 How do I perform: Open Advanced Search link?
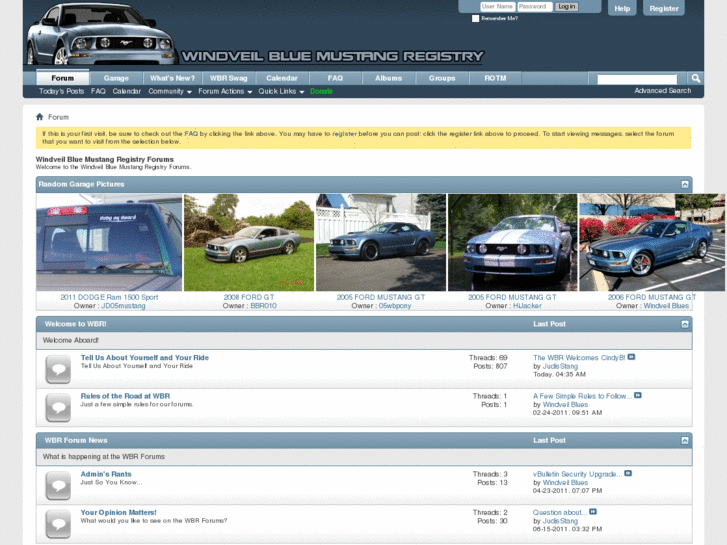pos(663,91)
